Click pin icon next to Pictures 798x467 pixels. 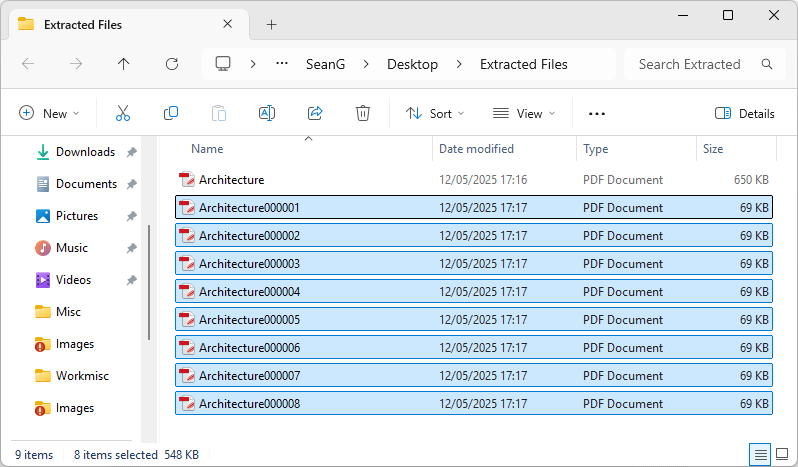click(132, 216)
